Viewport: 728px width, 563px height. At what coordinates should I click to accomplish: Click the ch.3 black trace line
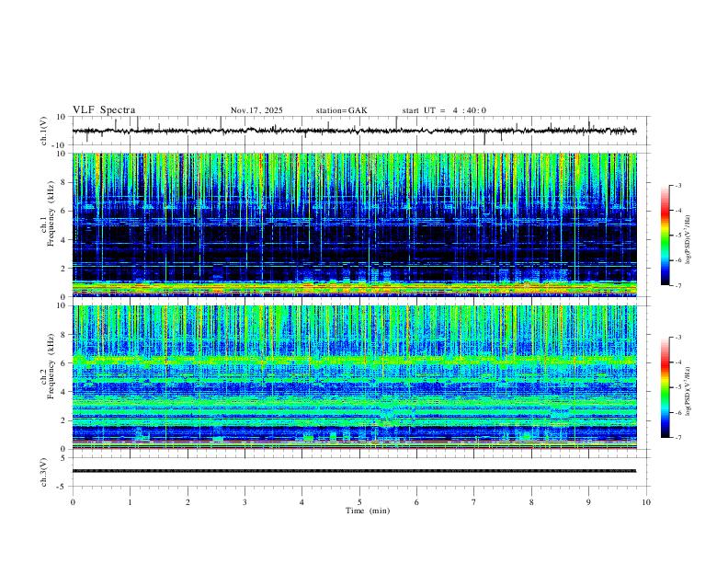click(x=354, y=471)
